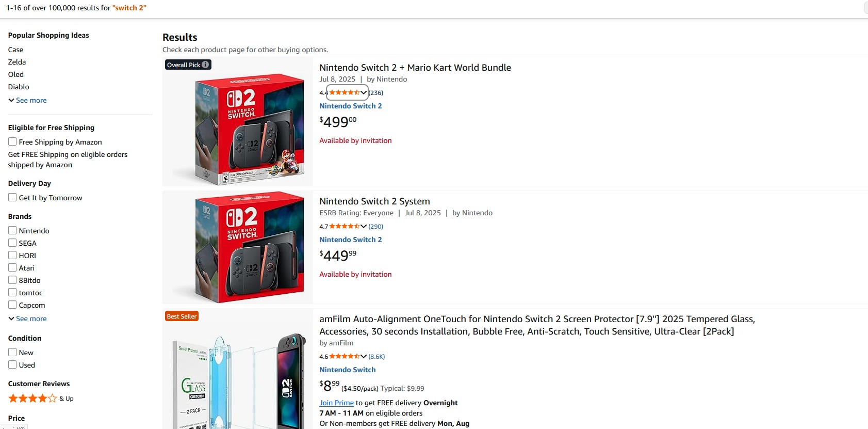This screenshot has height=429, width=868.
Task: Click the Overall Pick info icon
Action: pyautogui.click(x=205, y=65)
